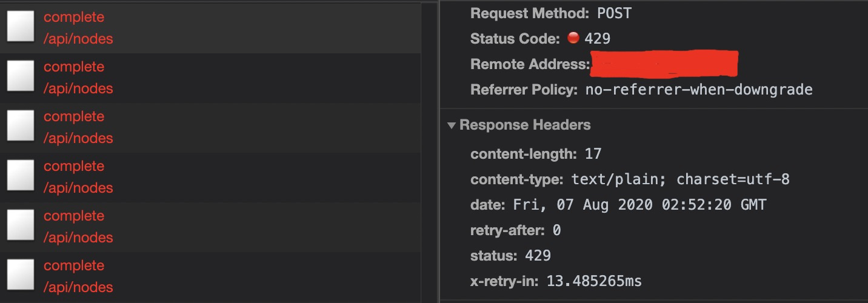
Task: Click the date header timestamp value
Action: pos(639,205)
